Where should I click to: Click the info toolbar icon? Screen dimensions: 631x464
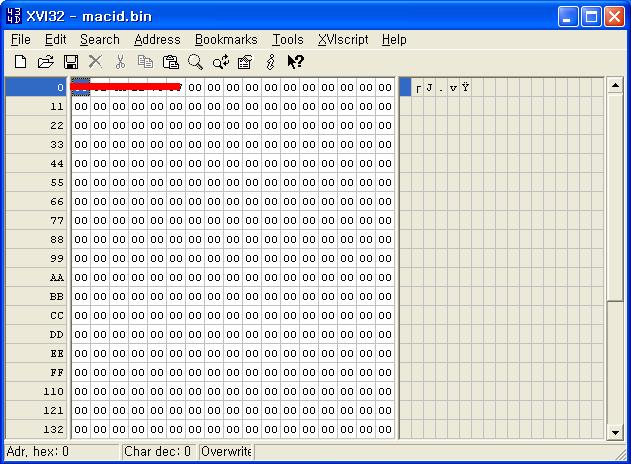click(x=271, y=62)
